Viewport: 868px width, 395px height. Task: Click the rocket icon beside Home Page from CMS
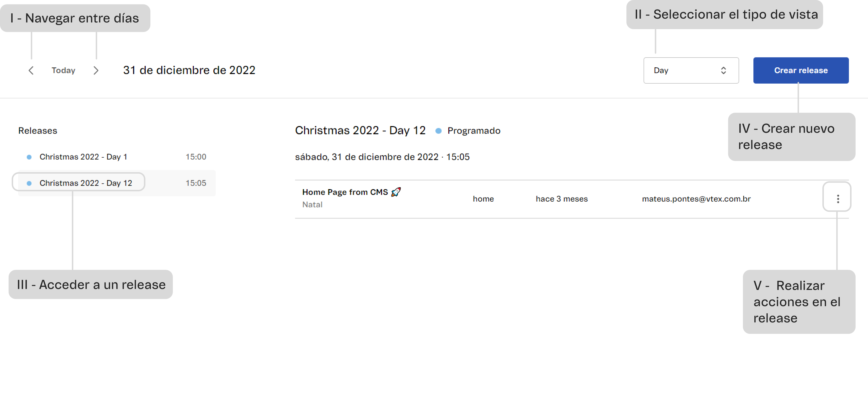tap(396, 192)
